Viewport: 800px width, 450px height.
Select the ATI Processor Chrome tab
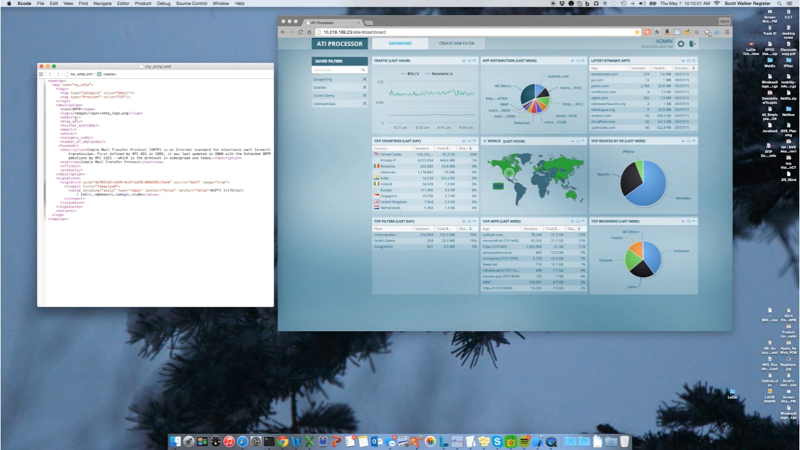tap(332, 22)
